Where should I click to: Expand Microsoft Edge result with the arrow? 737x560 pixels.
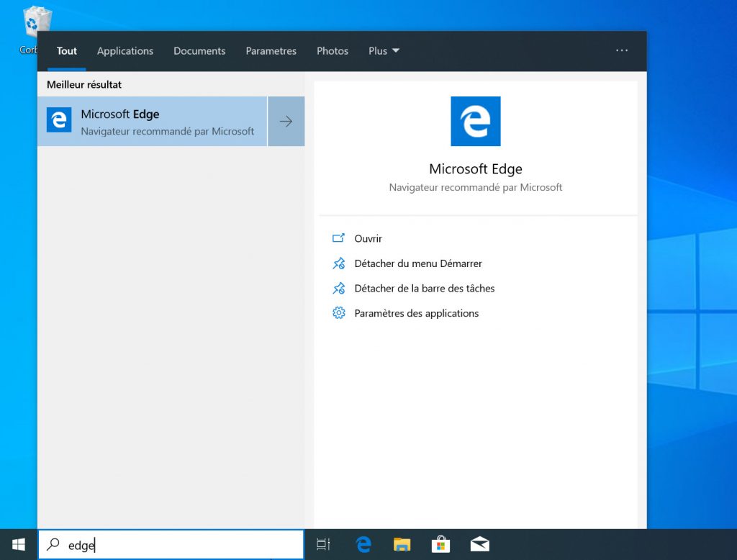(x=286, y=122)
